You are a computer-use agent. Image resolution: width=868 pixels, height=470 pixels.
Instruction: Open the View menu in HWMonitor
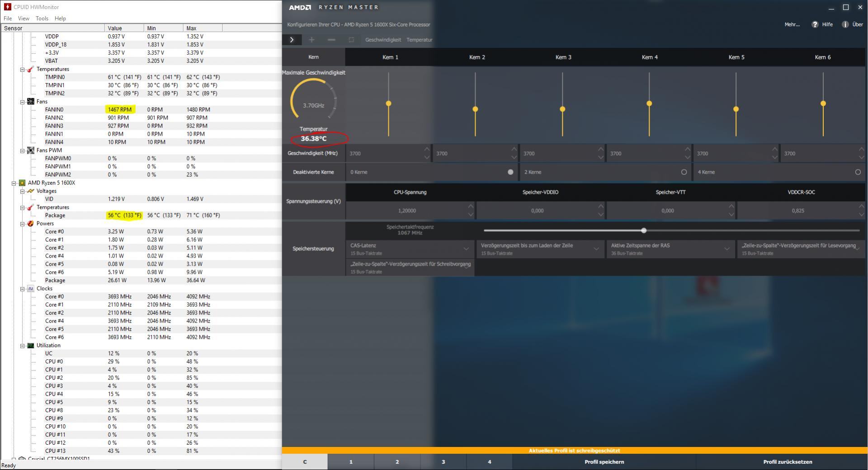(x=24, y=19)
